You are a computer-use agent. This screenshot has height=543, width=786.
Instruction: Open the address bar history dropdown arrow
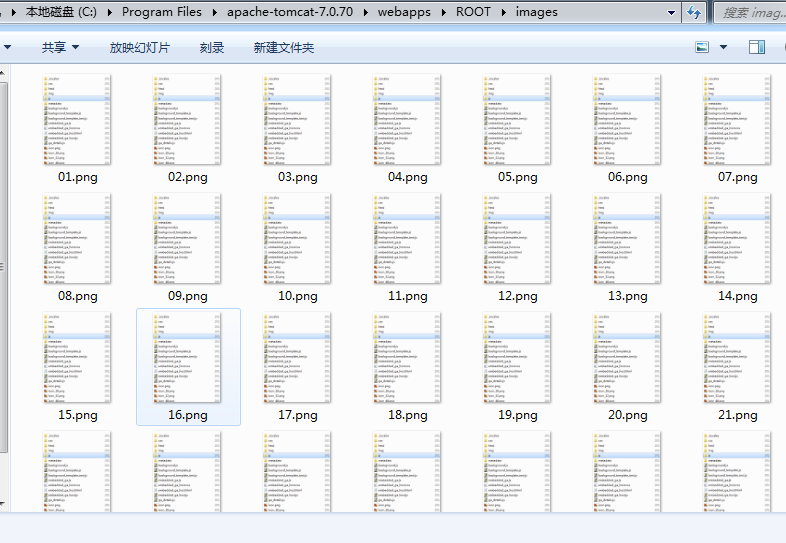point(671,13)
